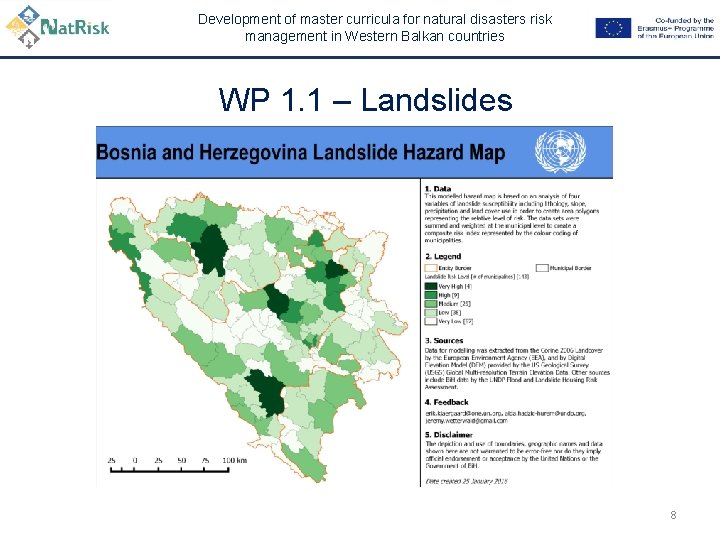Click the United Nations emblem on map header

[560, 152]
